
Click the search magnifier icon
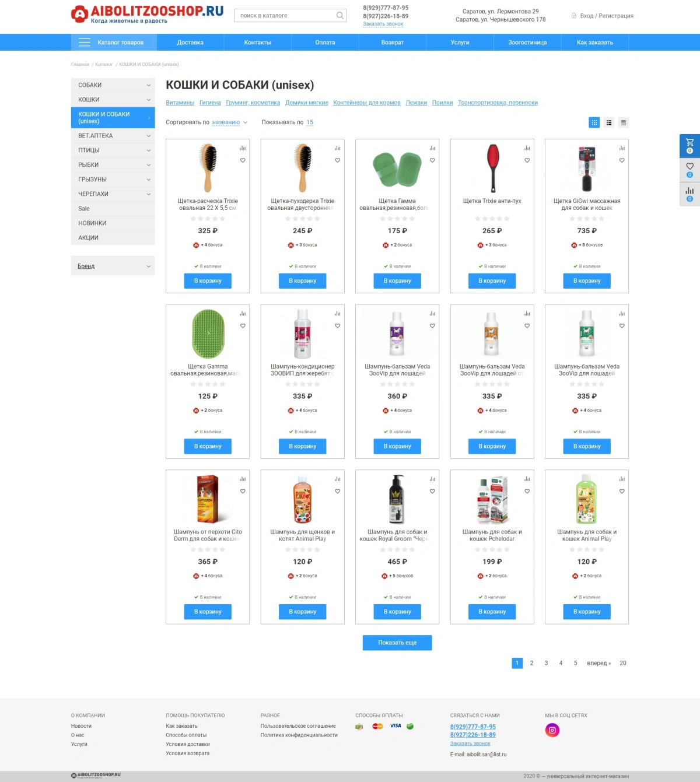tap(340, 16)
